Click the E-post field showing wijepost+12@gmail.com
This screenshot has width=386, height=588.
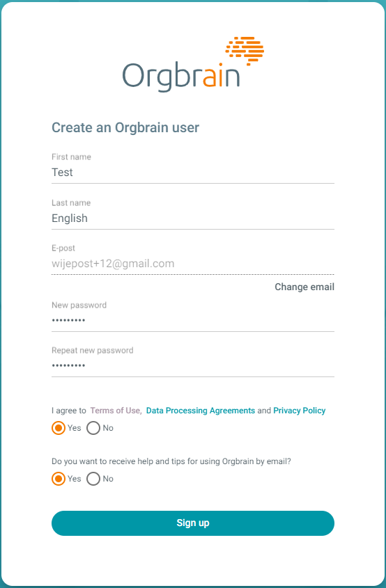pos(192,264)
